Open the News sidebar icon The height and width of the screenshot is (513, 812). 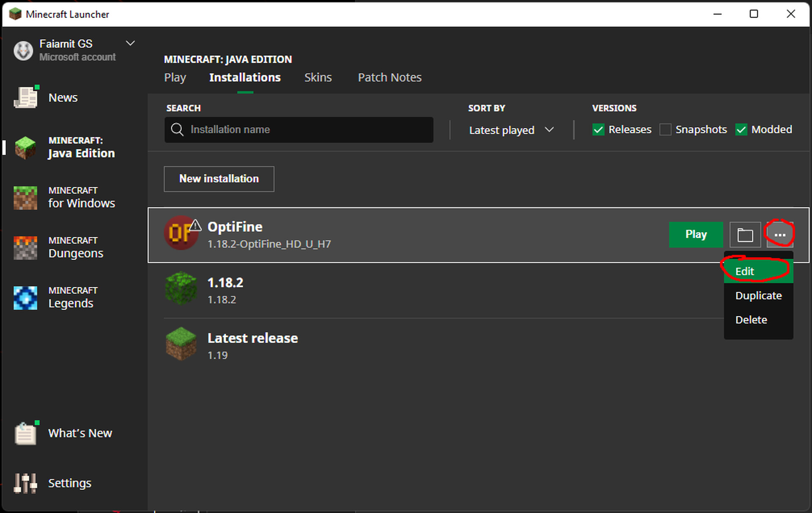point(26,97)
